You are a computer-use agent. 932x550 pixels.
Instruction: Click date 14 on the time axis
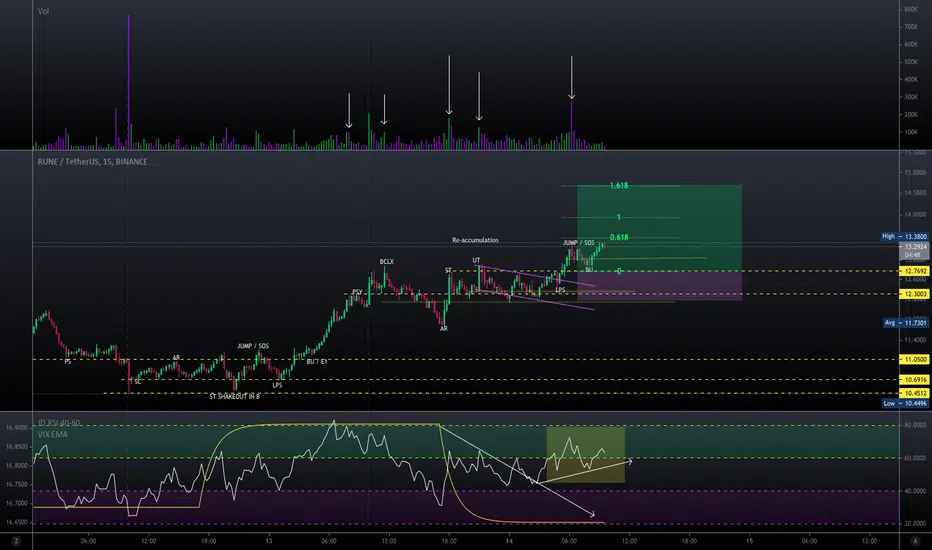[509, 541]
